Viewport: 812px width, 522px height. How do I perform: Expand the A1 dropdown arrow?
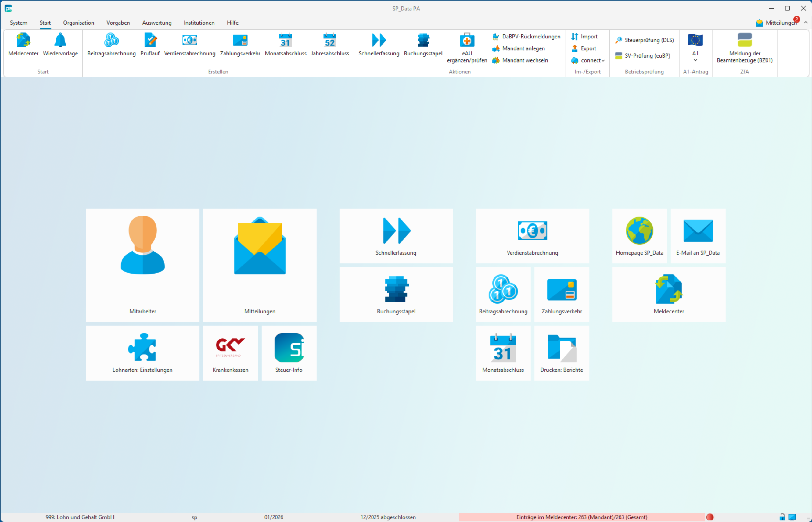coord(695,60)
